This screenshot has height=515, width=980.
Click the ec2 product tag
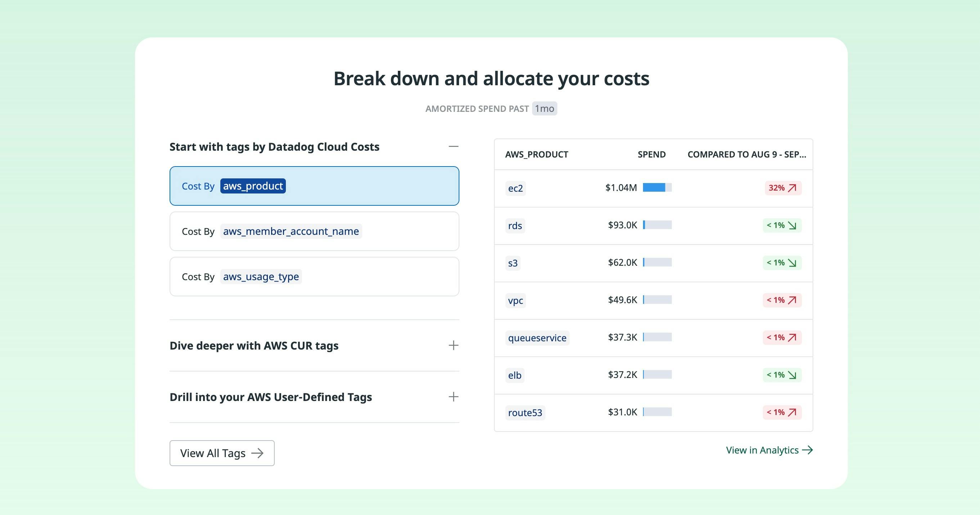pos(516,188)
